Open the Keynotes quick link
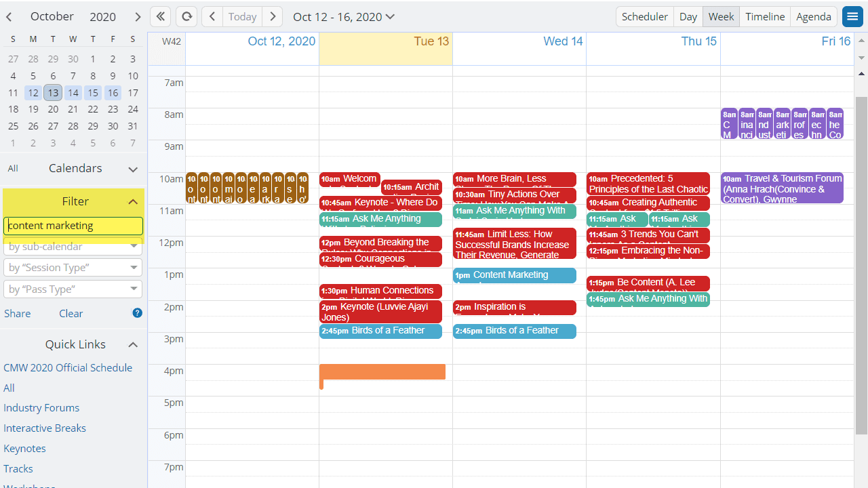The image size is (868, 488). (x=24, y=449)
